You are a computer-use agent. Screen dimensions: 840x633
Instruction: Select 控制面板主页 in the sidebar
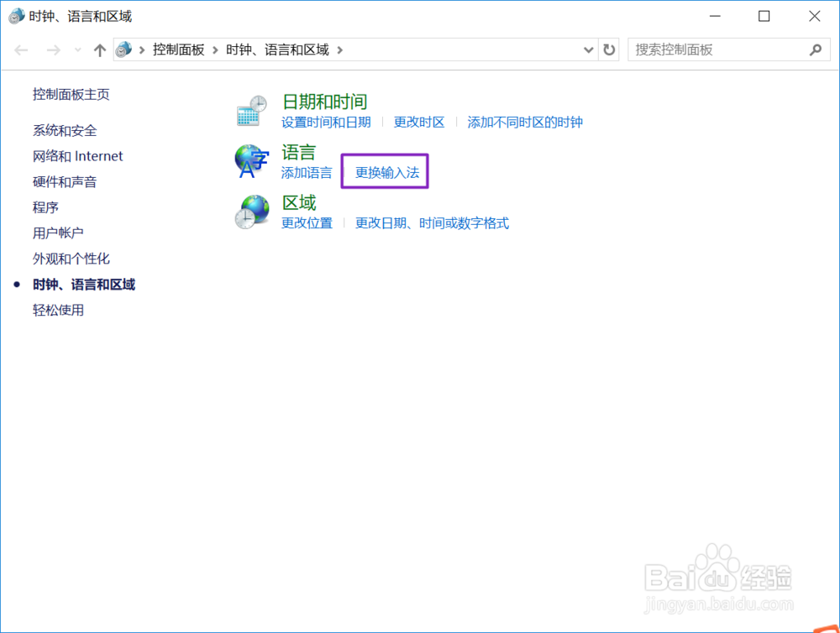71,94
